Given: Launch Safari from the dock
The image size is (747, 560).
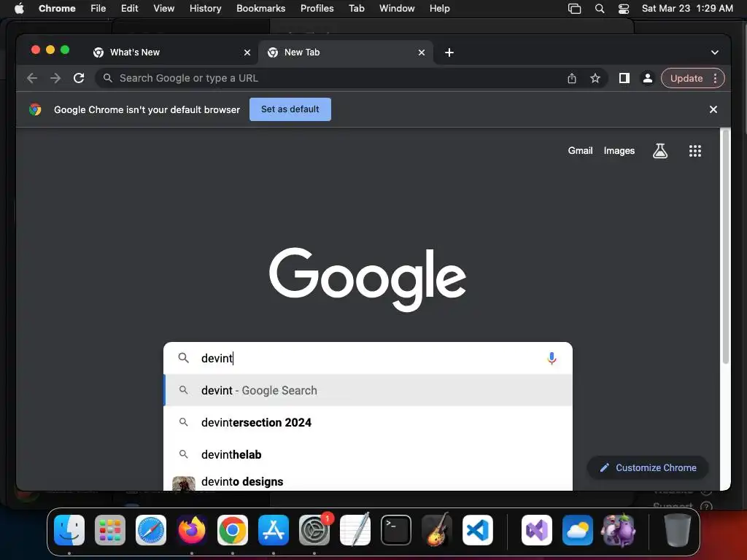Looking at the screenshot, I should click(x=151, y=530).
